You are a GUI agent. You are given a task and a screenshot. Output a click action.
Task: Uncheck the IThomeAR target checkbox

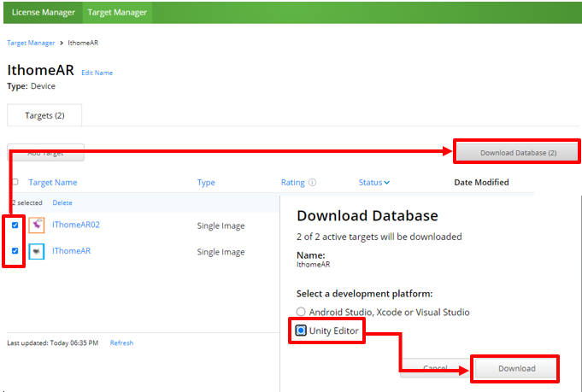(x=15, y=251)
